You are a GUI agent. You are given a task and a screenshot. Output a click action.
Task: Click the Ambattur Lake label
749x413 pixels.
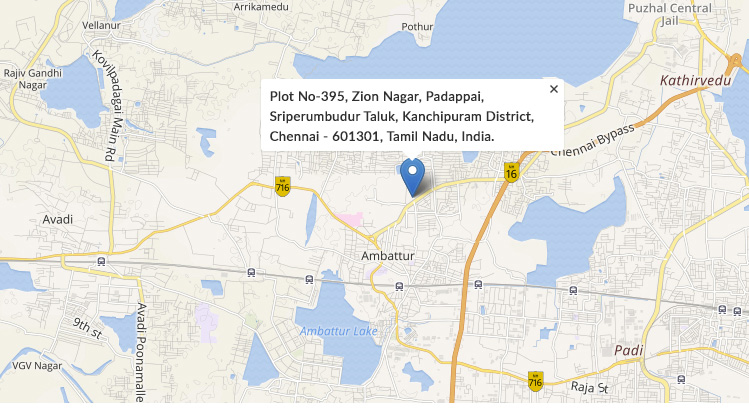point(338,331)
